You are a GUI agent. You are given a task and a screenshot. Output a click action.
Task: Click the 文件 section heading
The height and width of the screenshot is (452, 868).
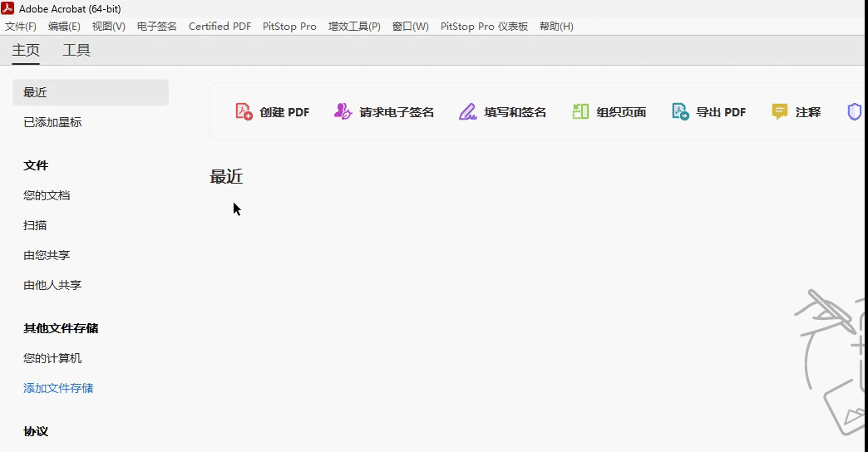point(36,165)
